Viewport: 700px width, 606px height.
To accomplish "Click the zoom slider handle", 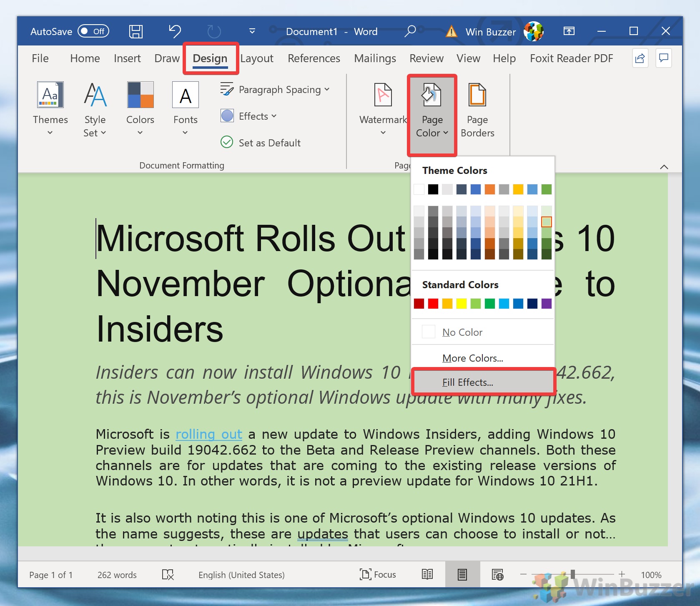I will (573, 574).
